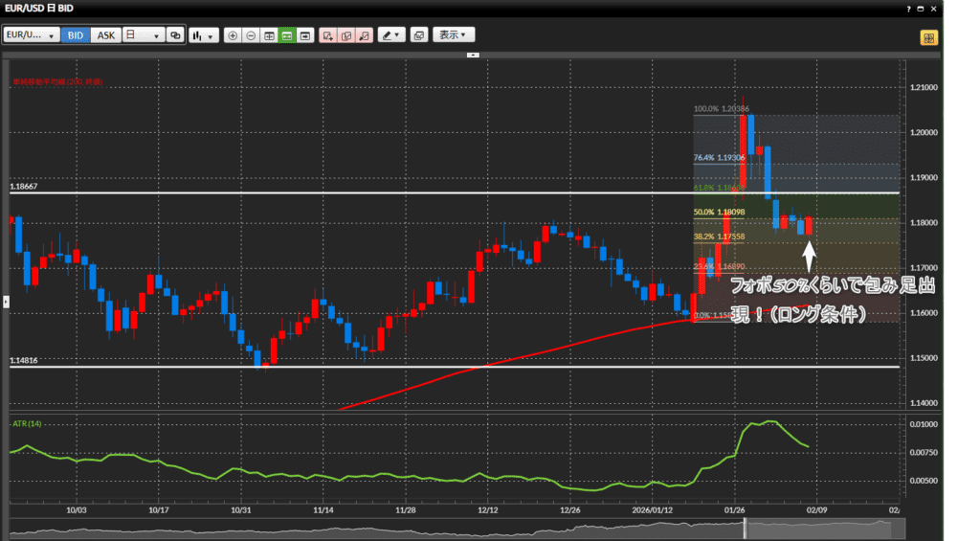The width and height of the screenshot is (980, 541).
Task: Click the middle pink drawing-object icon
Action: (346, 35)
